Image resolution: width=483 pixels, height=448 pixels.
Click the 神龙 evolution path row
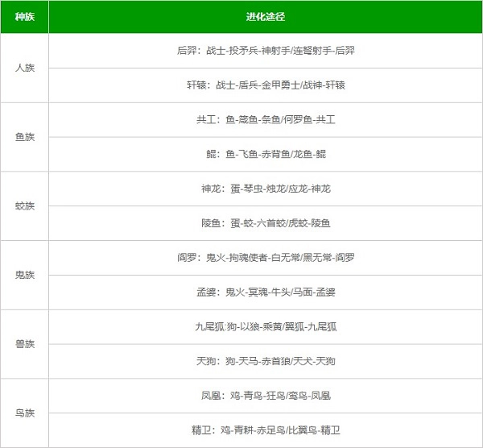[x=265, y=189]
